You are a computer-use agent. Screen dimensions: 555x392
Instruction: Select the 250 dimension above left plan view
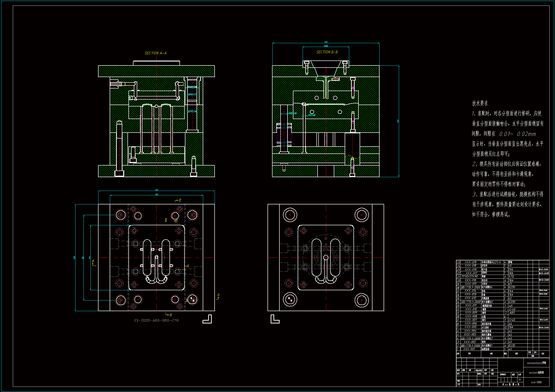156,190
